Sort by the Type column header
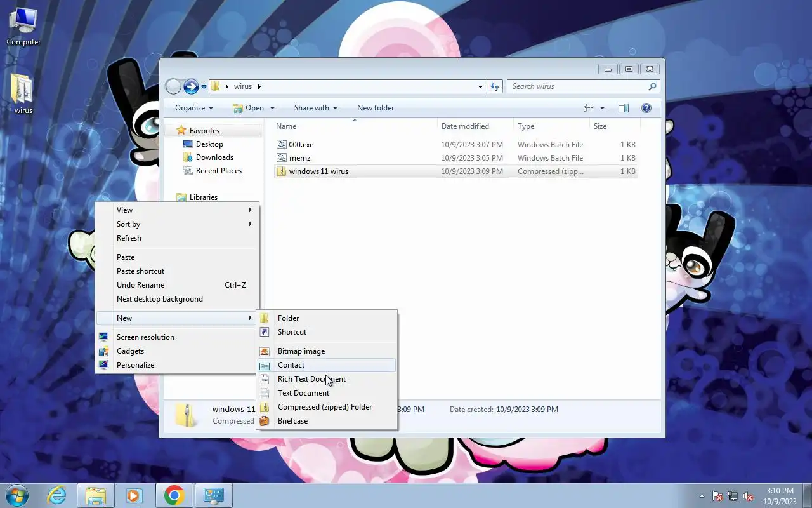This screenshot has width=812, height=508. tap(551, 126)
